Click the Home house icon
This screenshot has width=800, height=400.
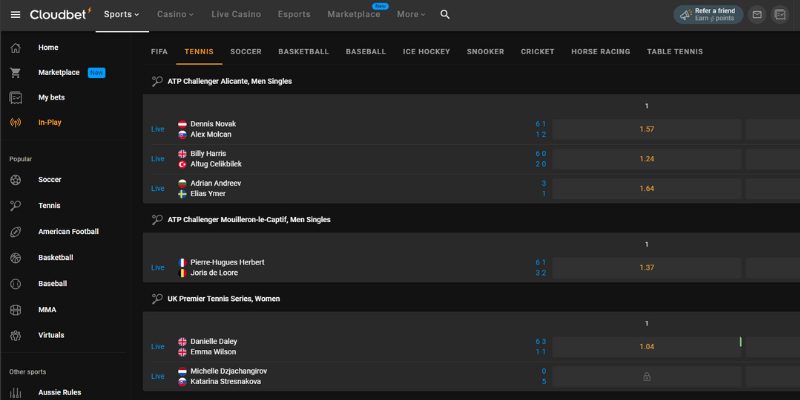coord(16,48)
